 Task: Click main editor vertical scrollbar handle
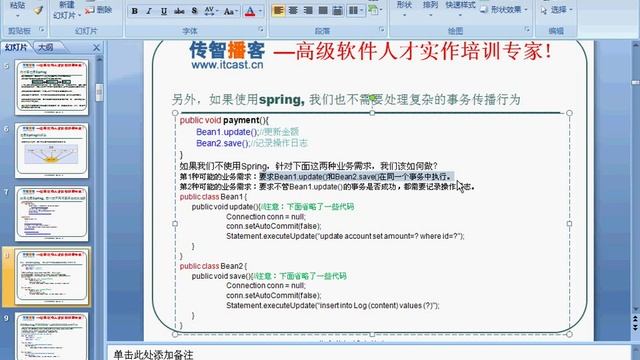click(x=636, y=83)
